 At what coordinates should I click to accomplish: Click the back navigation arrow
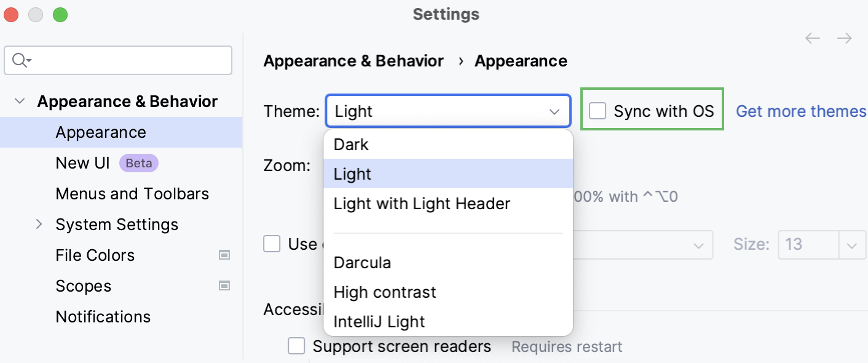(x=813, y=38)
